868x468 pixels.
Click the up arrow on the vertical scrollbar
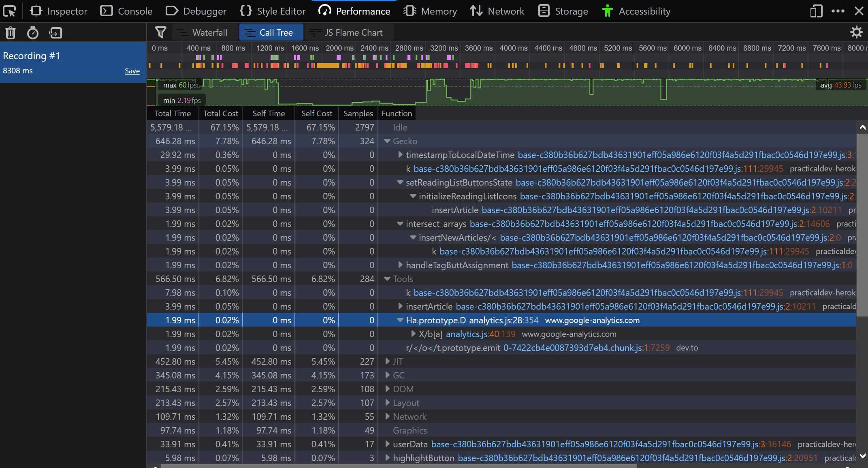862,127
